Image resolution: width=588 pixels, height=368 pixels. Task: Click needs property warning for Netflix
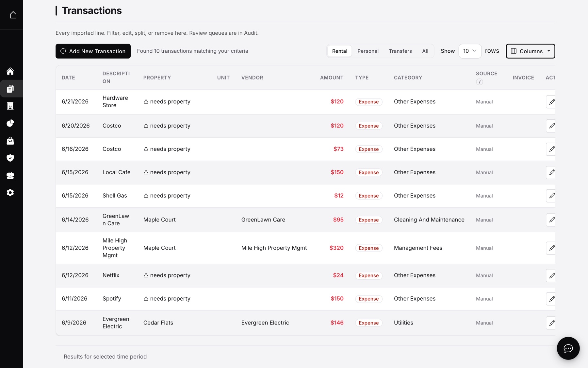point(167,275)
